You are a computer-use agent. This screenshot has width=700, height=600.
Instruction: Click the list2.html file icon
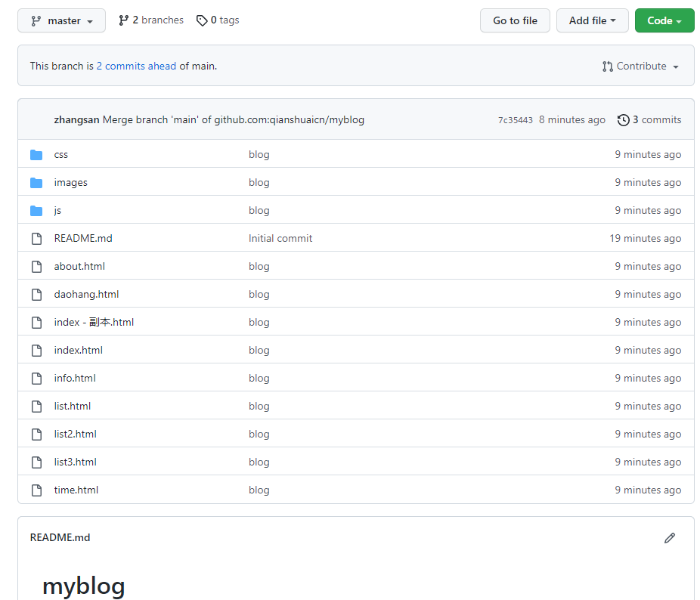coord(36,435)
